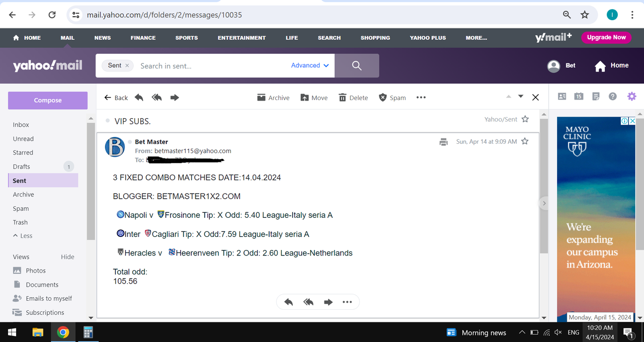Open the Drafts folder
The height and width of the screenshot is (342, 644).
pyautogui.click(x=22, y=166)
